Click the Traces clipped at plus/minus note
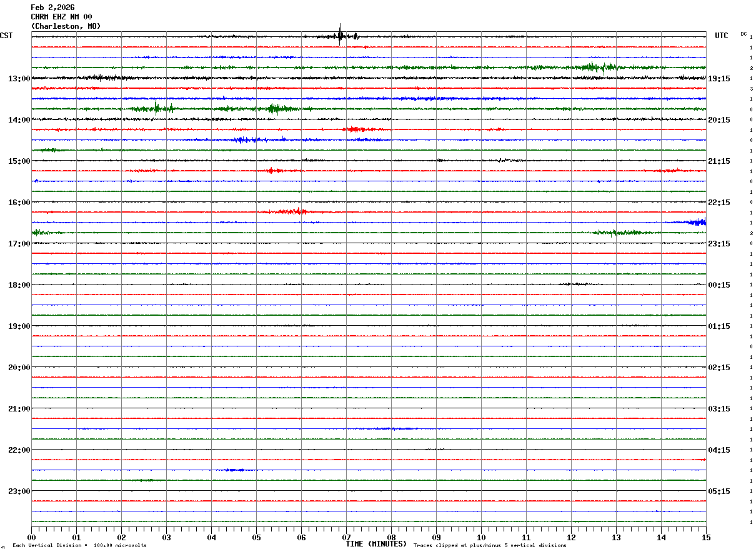The image size is (756, 554). pyautogui.click(x=490, y=545)
